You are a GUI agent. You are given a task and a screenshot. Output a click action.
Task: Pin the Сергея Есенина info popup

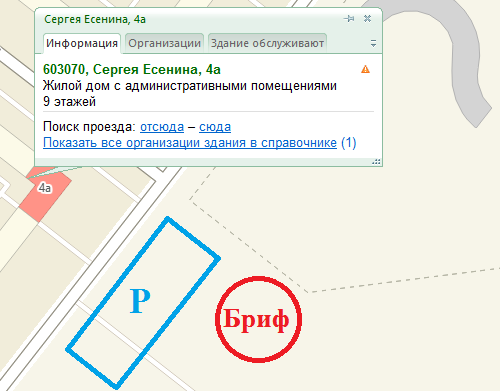click(x=349, y=19)
